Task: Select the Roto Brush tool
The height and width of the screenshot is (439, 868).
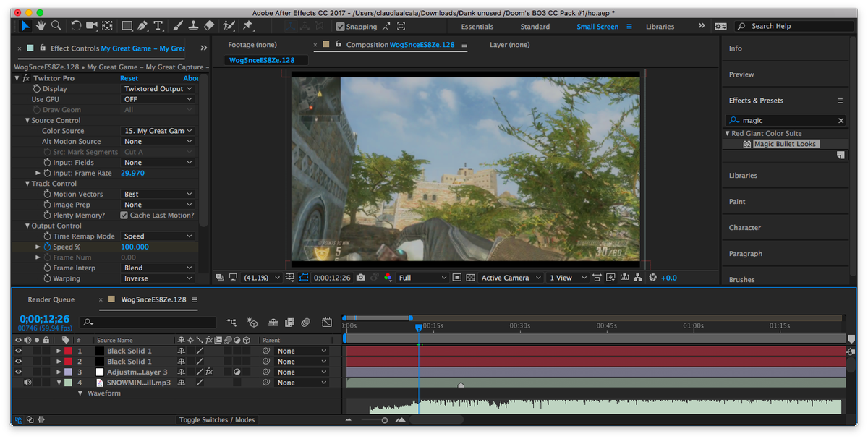Action: pos(229,26)
